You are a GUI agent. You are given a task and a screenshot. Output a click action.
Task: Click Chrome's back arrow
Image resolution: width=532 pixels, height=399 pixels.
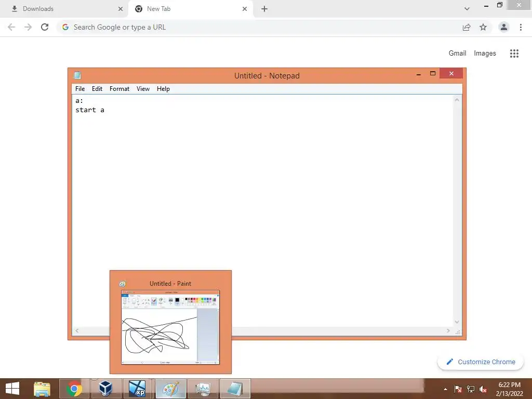[11, 27]
